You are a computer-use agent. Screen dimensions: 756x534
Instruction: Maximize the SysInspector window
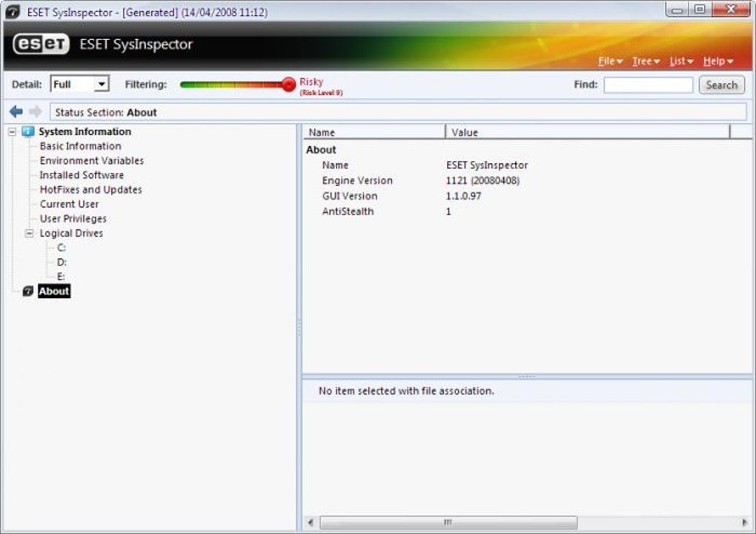coord(700,10)
